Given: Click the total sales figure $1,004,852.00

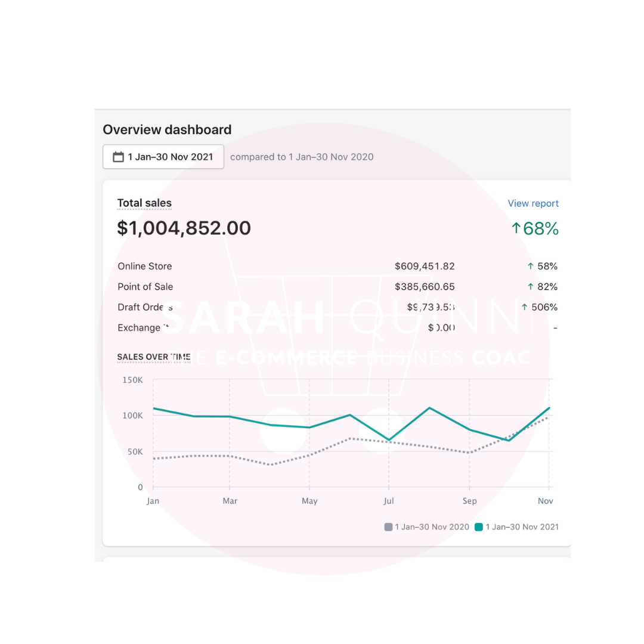Looking at the screenshot, I should [184, 228].
